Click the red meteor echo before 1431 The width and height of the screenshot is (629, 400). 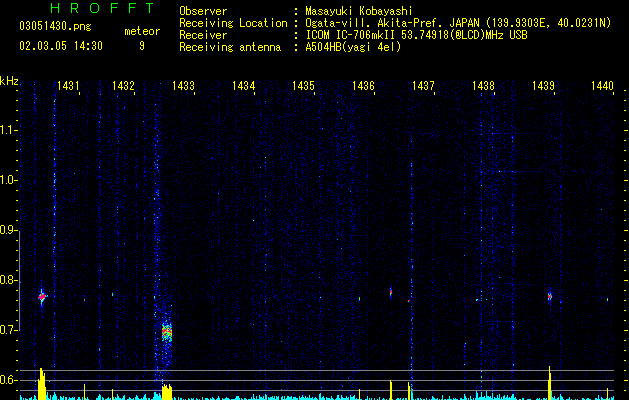(42, 297)
